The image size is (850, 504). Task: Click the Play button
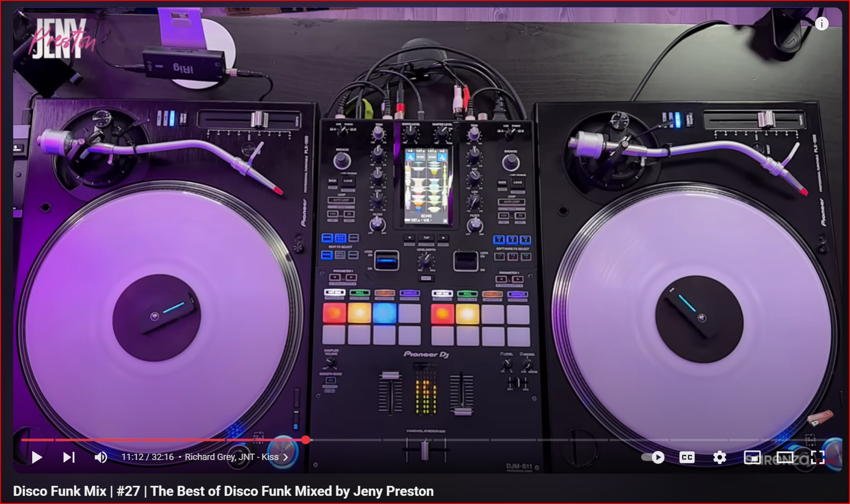[x=37, y=457]
